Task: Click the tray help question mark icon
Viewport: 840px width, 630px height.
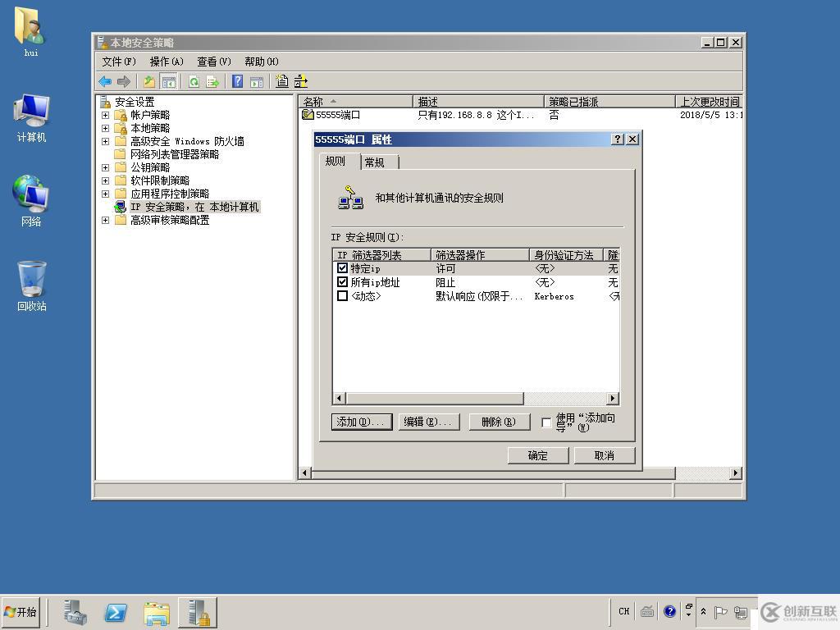Action: click(x=669, y=611)
